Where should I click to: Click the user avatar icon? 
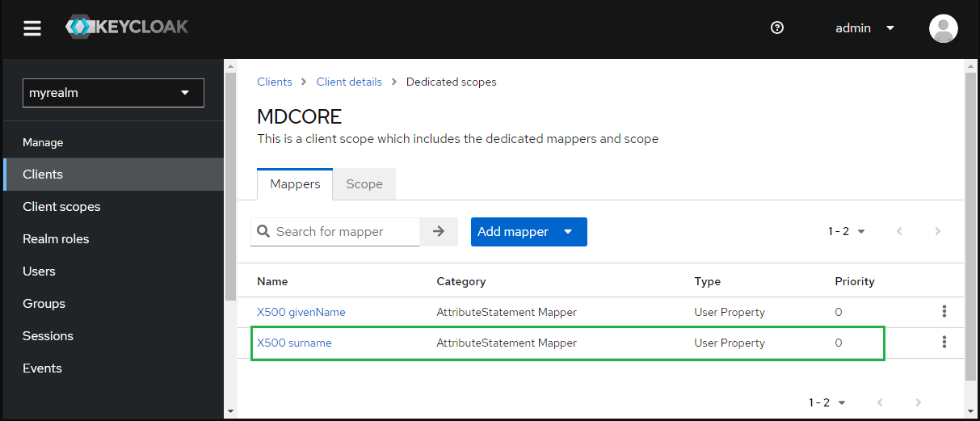click(944, 28)
